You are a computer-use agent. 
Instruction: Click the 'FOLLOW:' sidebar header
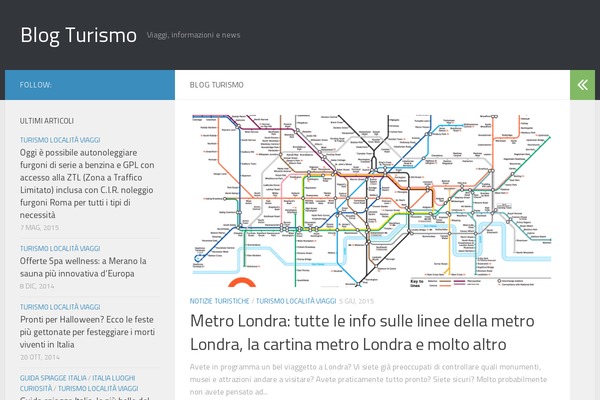[36, 85]
